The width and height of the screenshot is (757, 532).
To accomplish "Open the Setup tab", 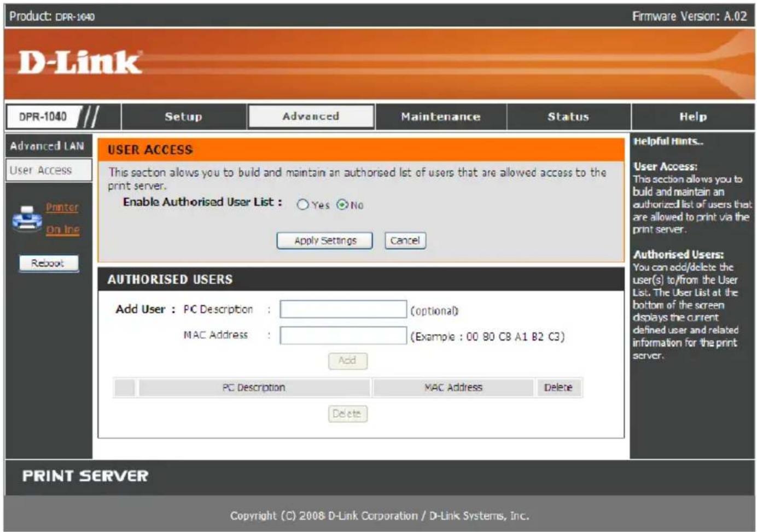I will coord(184,116).
